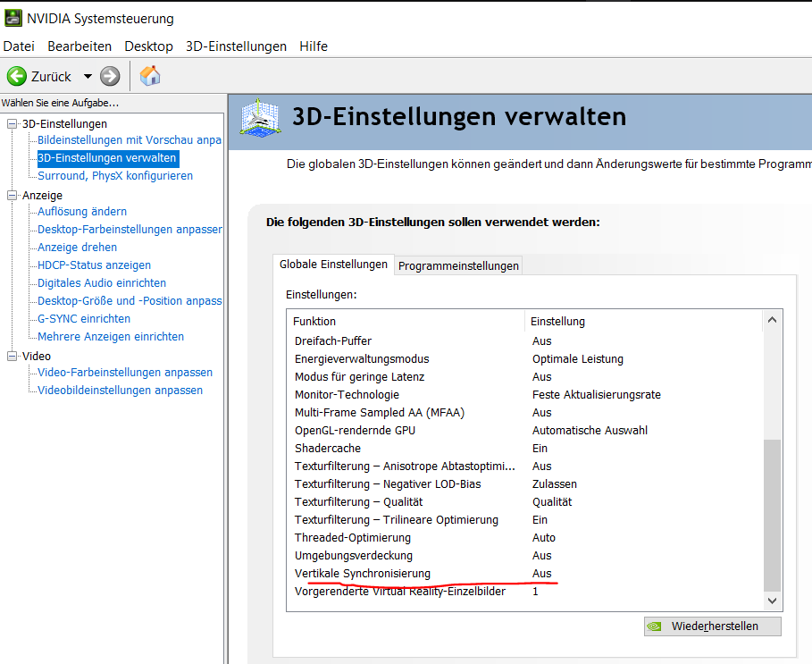Viewport: 812px width, 664px height.
Task: Open G-SYNC einrichten
Action: pos(84,318)
